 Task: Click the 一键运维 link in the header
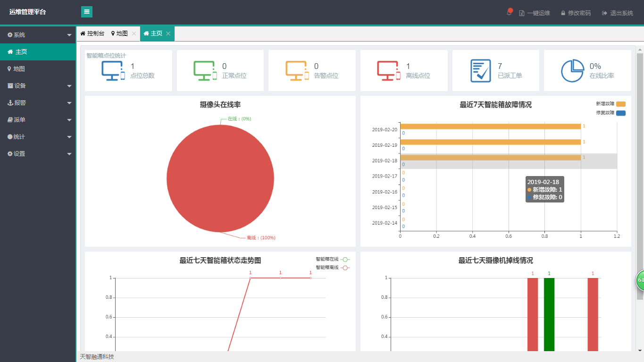[535, 13]
